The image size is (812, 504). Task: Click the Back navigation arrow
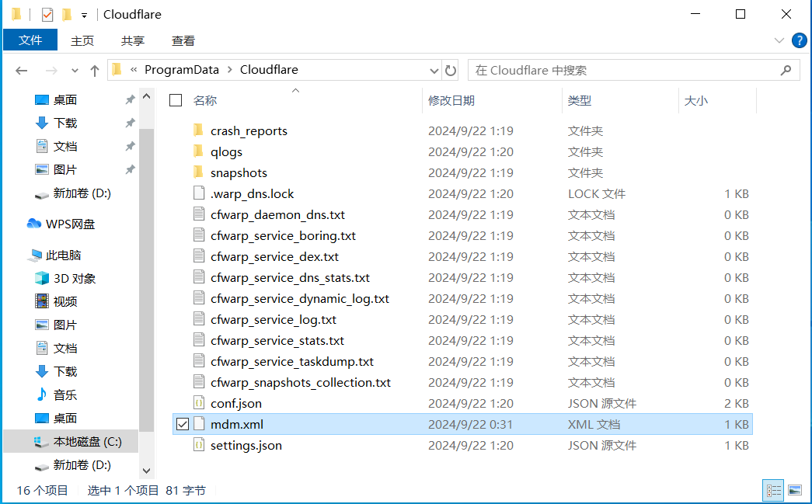point(22,70)
